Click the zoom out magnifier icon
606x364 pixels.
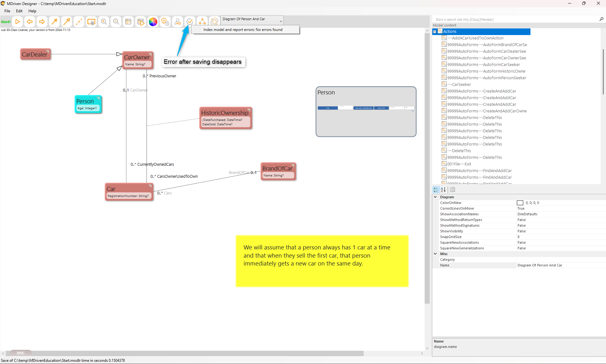[116, 22]
